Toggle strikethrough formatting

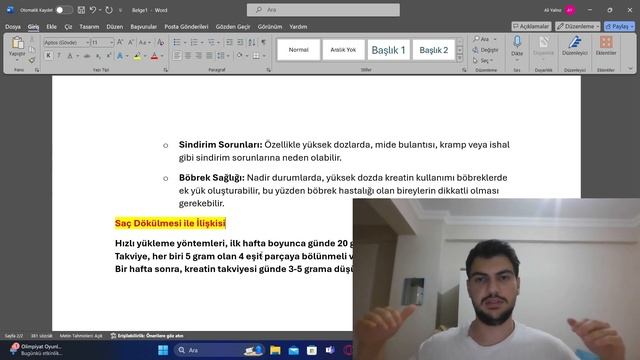point(87,56)
